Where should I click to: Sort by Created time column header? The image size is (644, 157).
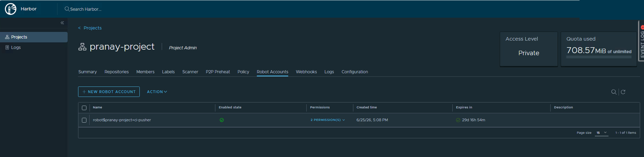367,108
